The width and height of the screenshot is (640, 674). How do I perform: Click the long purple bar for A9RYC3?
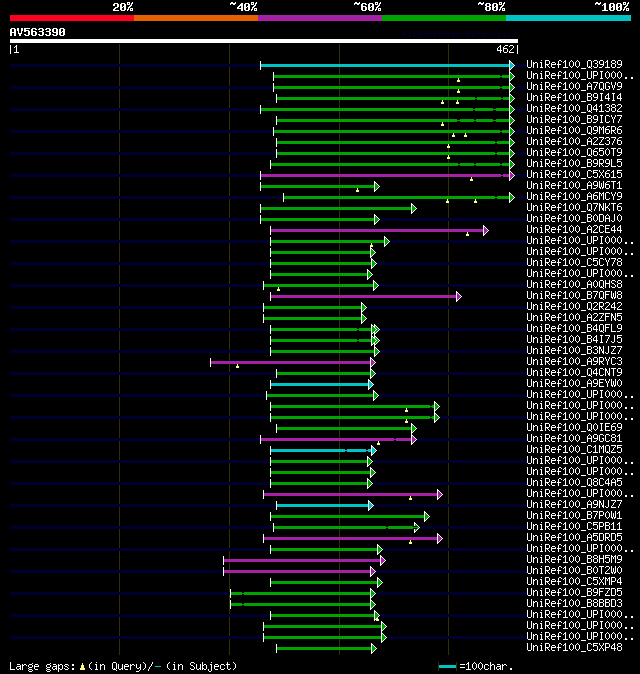coord(291,363)
